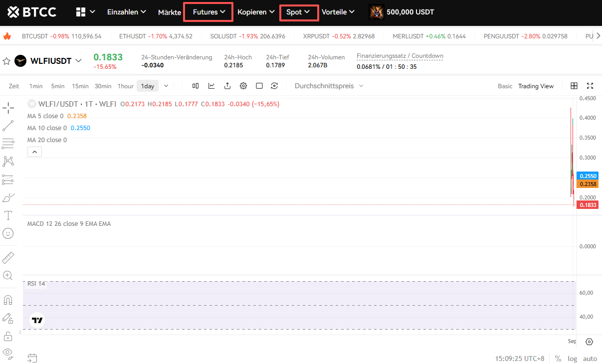The image size is (602, 364).
Task: Open the text annotation tool
Action: click(x=8, y=215)
